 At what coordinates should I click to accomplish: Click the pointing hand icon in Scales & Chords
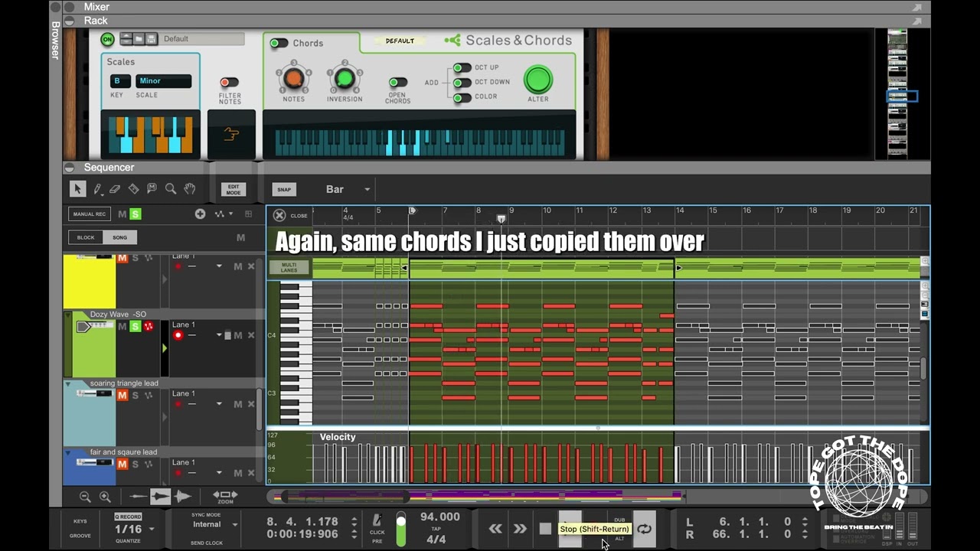231,135
